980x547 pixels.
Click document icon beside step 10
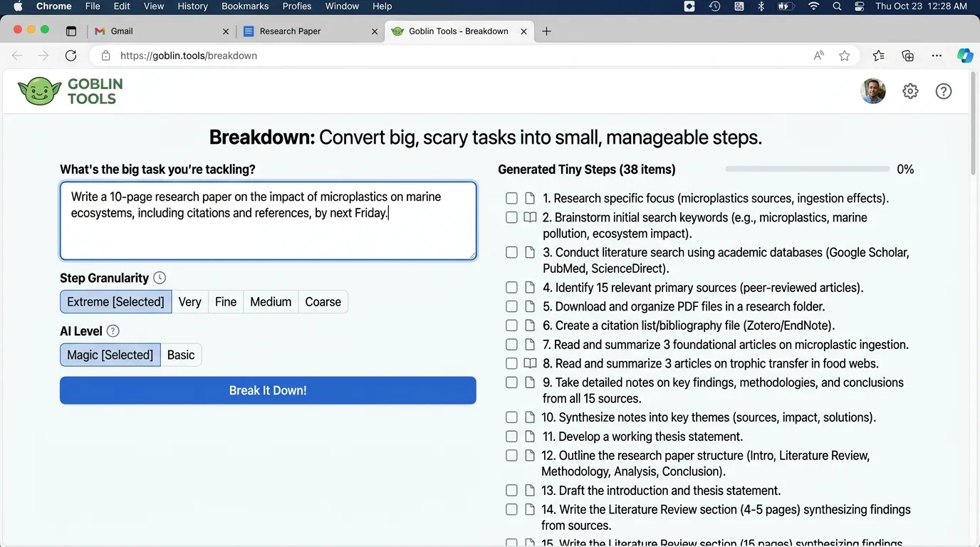tap(530, 417)
